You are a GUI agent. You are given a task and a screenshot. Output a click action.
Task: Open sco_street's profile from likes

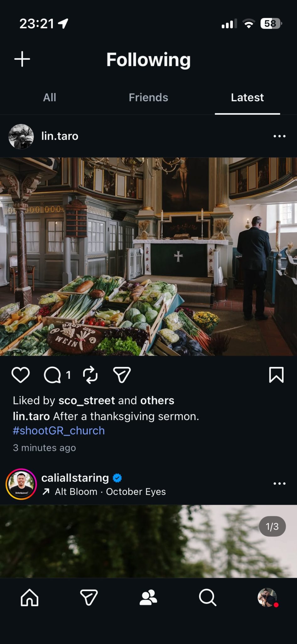pos(87,401)
